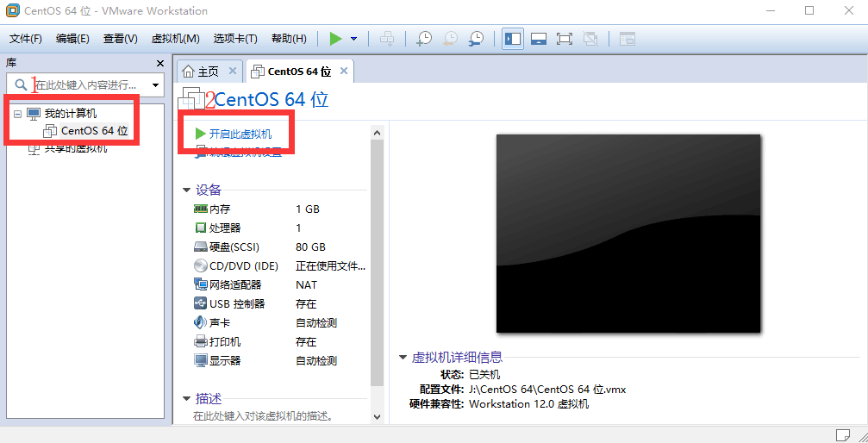The image size is (868, 443).
Task: Click the 已关机 status value
Action: pyautogui.click(x=484, y=375)
